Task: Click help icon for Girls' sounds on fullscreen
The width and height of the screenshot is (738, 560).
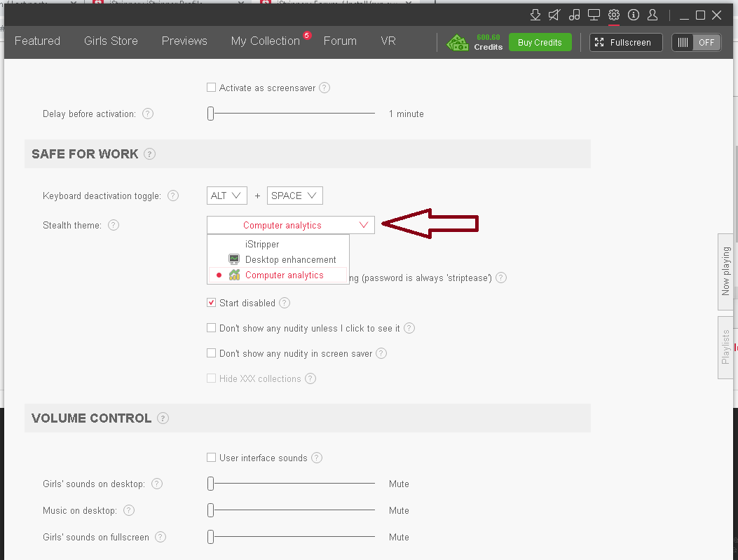Action: (x=160, y=536)
